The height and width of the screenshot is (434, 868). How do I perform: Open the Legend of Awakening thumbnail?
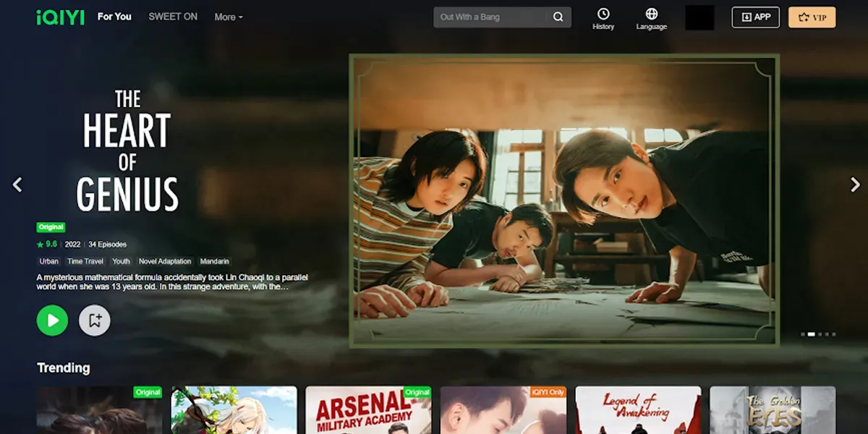coord(638,410)
